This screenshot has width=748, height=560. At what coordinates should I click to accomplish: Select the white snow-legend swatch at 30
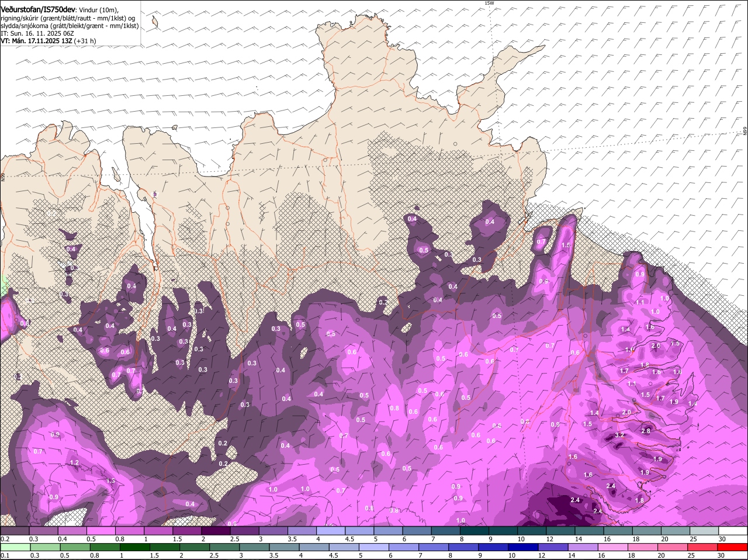point(733,531)
